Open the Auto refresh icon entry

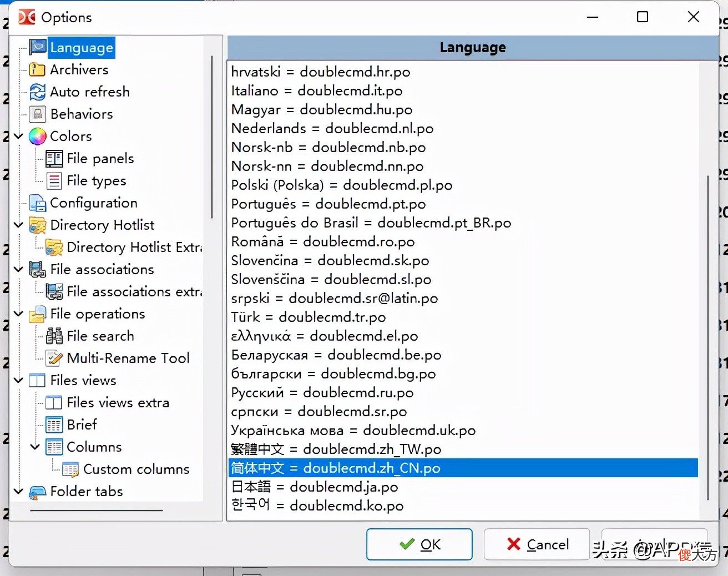pos(37,92)
